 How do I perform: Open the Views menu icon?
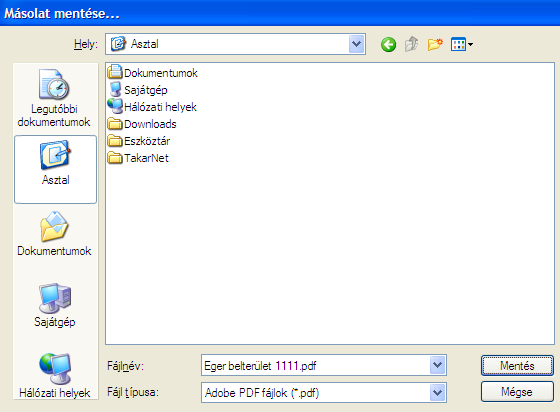(x=462, y=44)
